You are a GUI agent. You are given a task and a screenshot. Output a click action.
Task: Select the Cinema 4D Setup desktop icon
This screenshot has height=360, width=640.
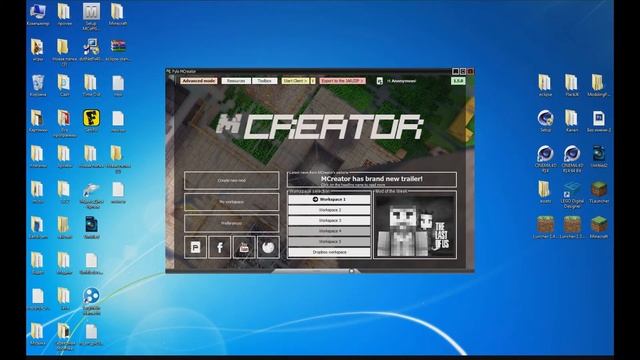tap(545, 121)
